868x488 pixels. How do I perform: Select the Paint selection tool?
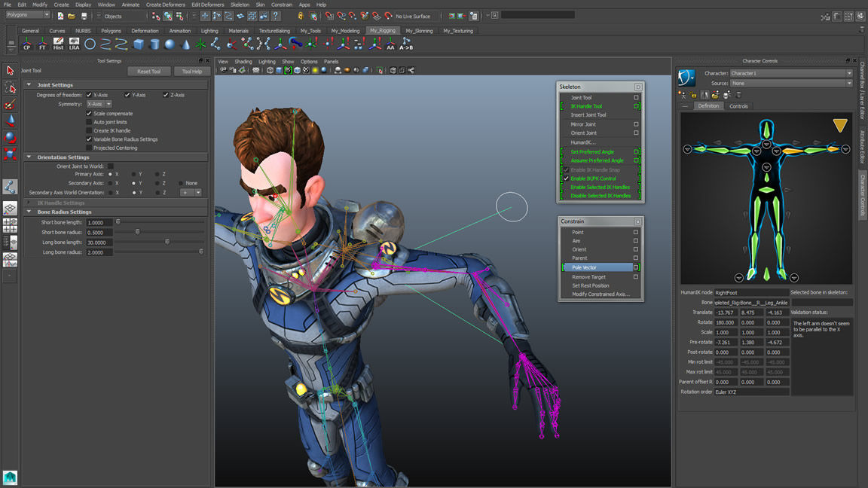(10, 104)
